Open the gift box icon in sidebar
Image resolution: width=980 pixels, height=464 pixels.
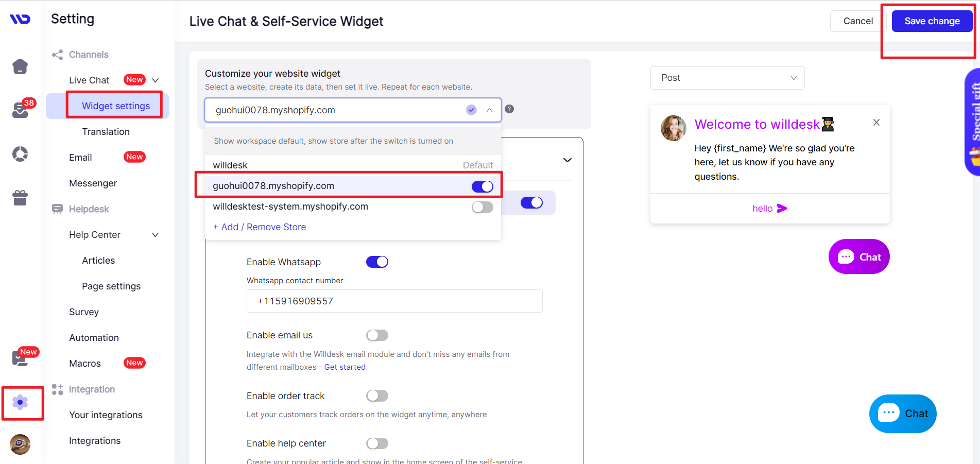click(20, 198)
